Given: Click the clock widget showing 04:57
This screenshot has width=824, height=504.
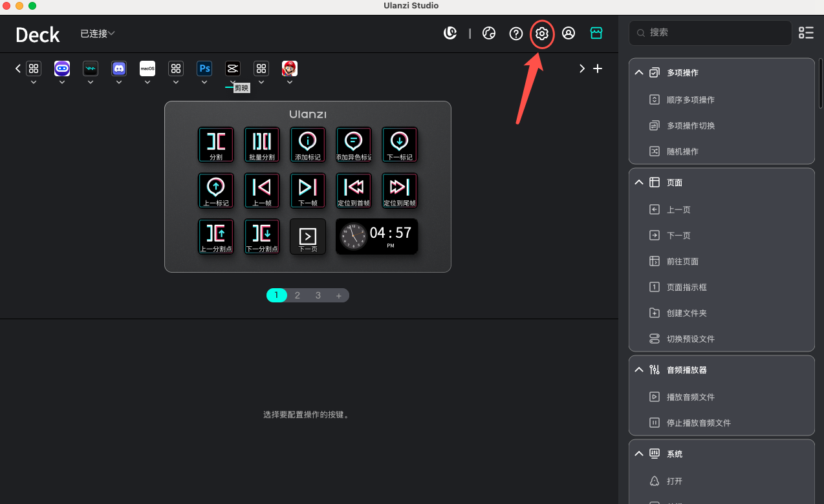Looking at the screenshot, I should pos(376,236).
